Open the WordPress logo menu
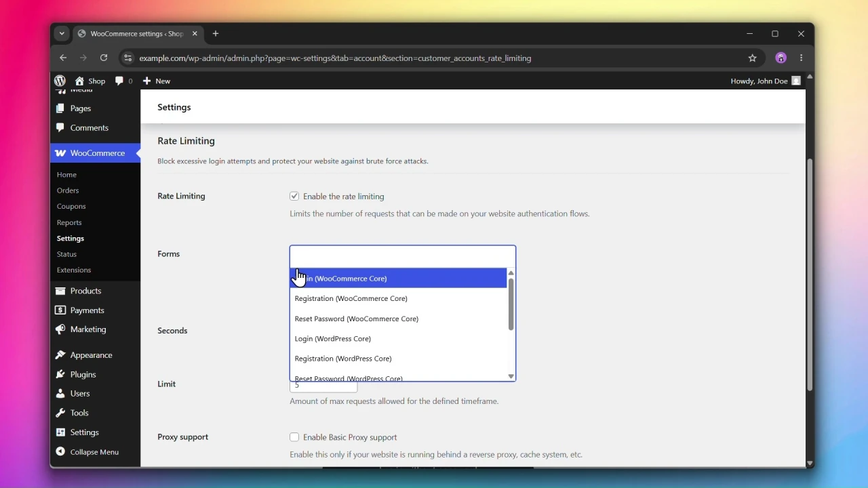 click(60, 81)
